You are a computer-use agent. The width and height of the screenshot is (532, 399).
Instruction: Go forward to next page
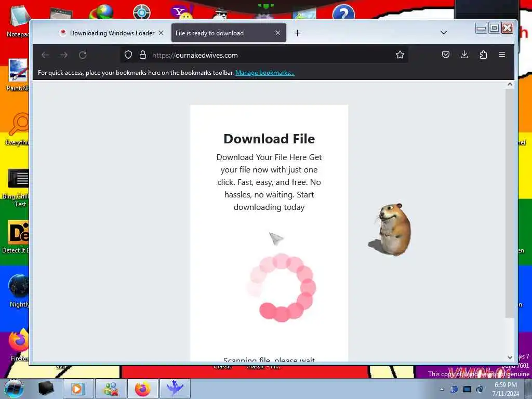click(64, 55)
